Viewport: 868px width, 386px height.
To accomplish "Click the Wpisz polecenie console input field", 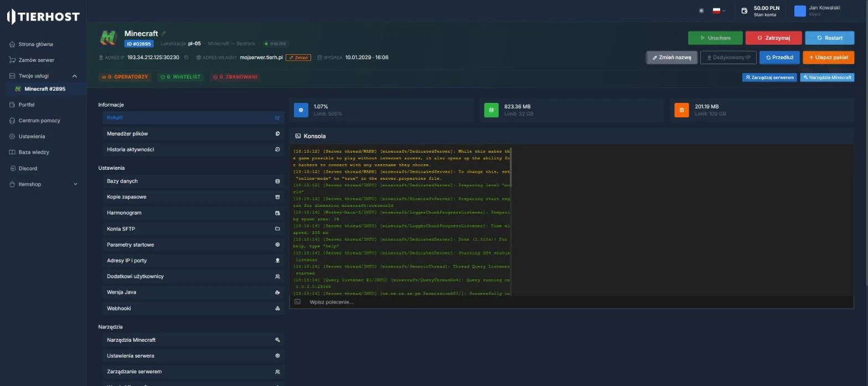I will [x=571, y=302].
